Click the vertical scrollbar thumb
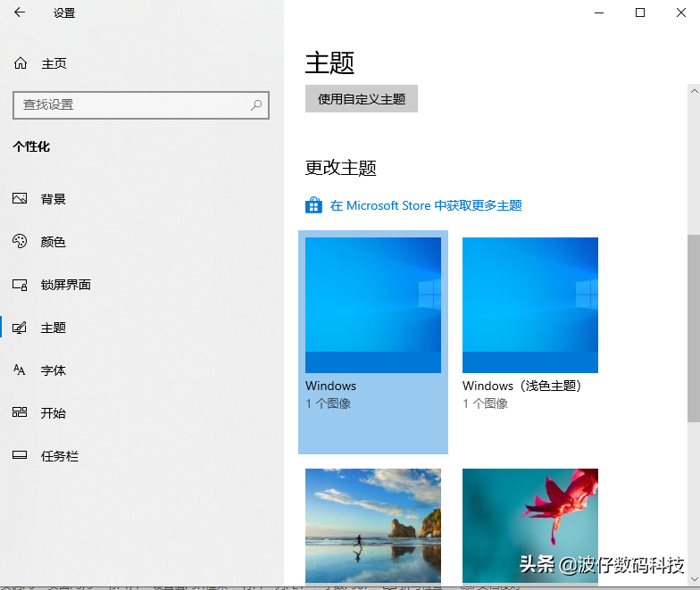Image resolution: width=700 pixels, height=590 pixels. (x=694, y=328)
